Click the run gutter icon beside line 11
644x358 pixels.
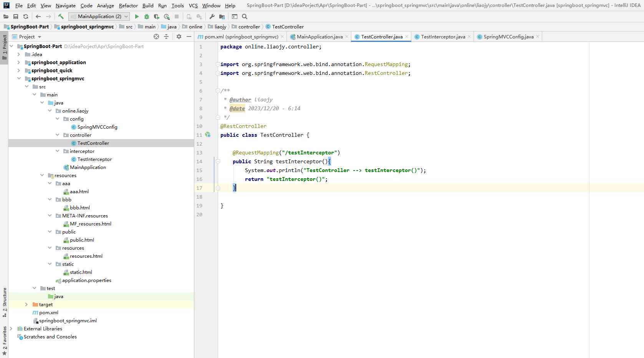click(x=208, y=135)
